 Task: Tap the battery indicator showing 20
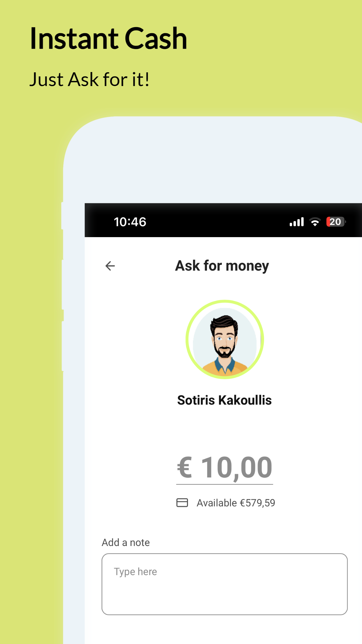point(336,222)
